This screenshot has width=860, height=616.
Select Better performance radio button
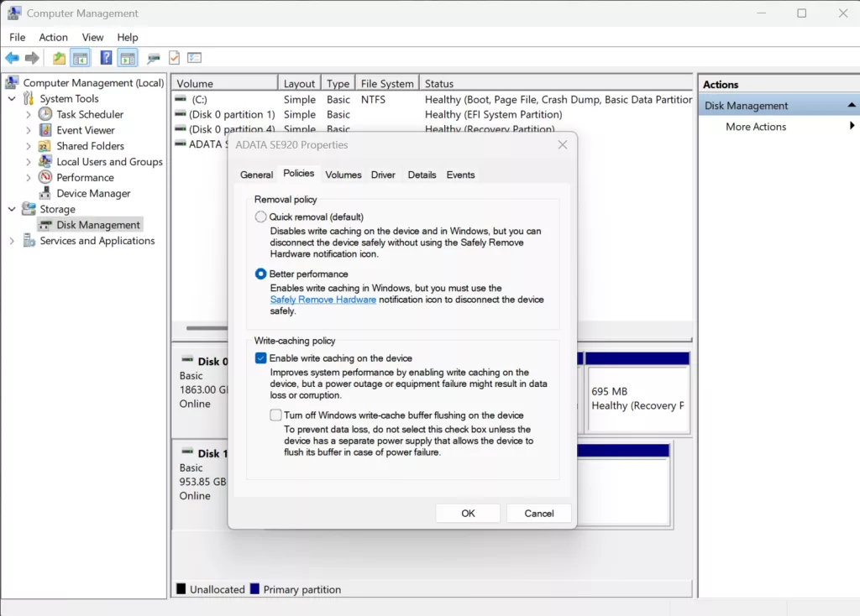click(261, 274)
